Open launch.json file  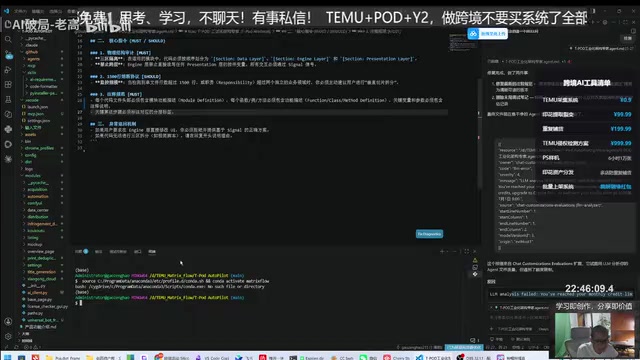(x=38, y=107)
